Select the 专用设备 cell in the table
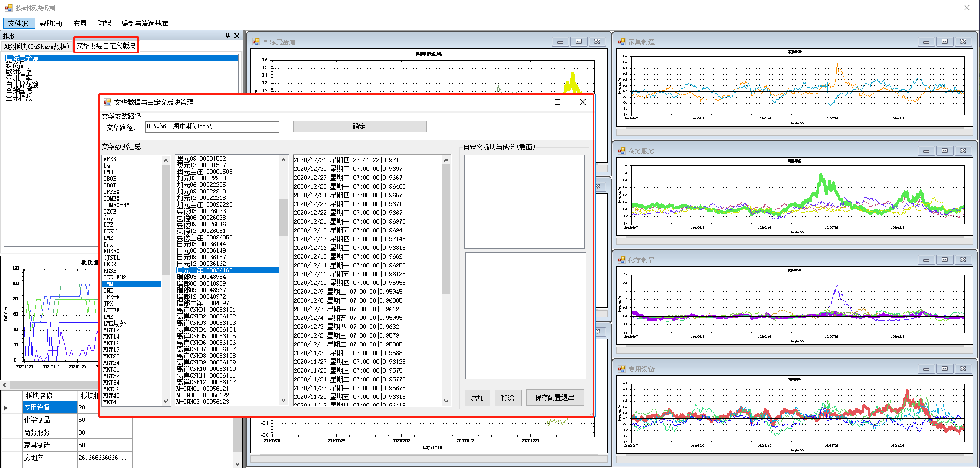Viewport: 980px width, 468px height. (x=50, y=407)
